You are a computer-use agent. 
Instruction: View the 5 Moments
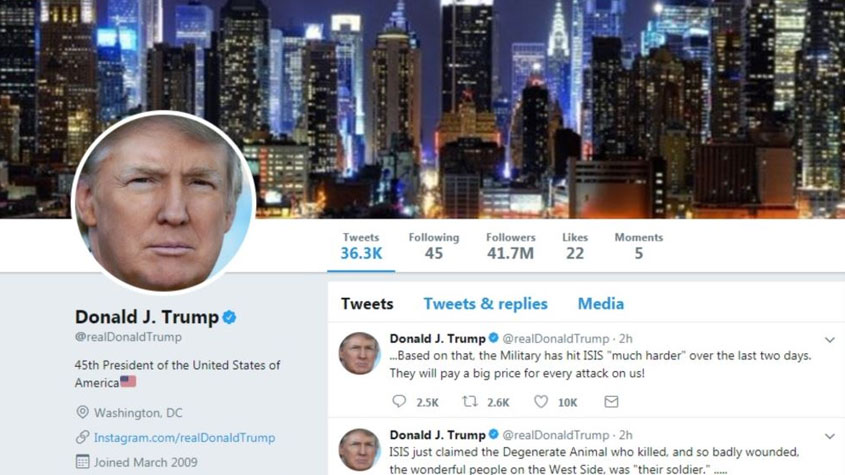click(x=639, y=246)
